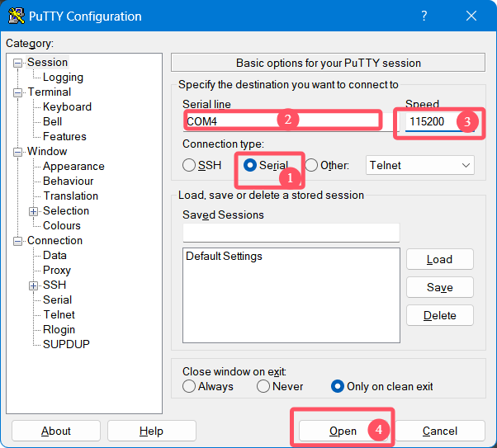Click the Serial line field with COM4
The image size is (497, 448).
pyautogui.click(x=291, y=121)
